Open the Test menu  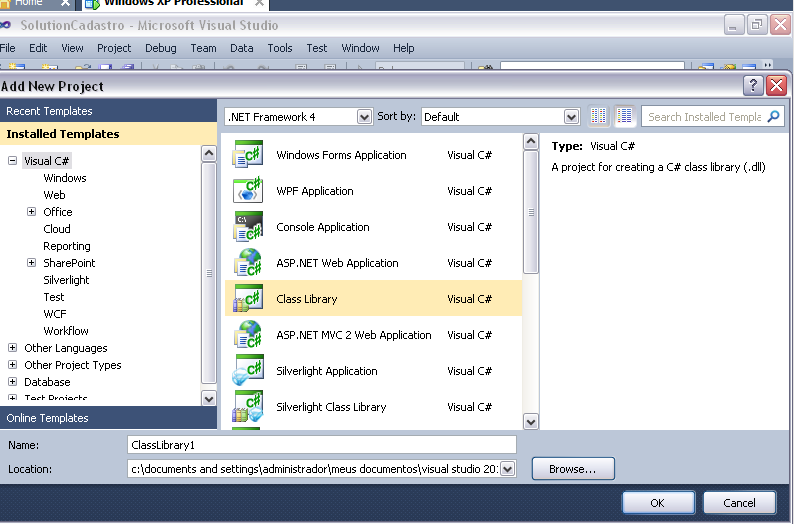coord(316,48)
